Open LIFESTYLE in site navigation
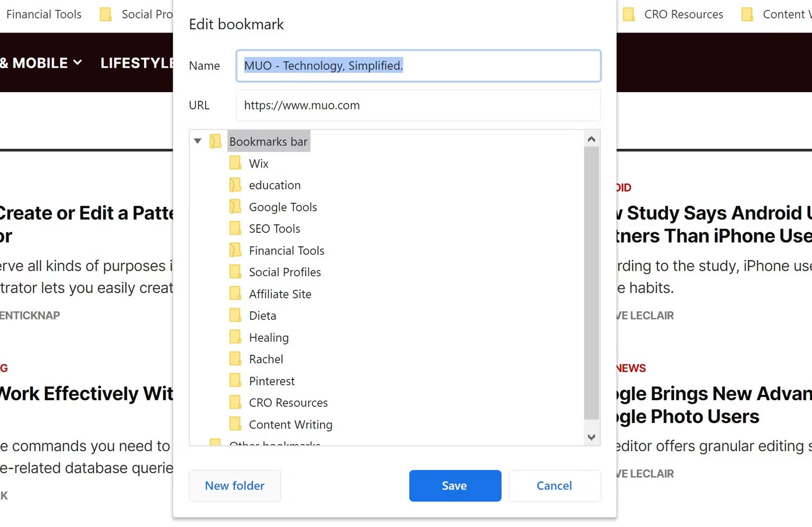Screen dimensions: 812x527 tap(136, 63)
